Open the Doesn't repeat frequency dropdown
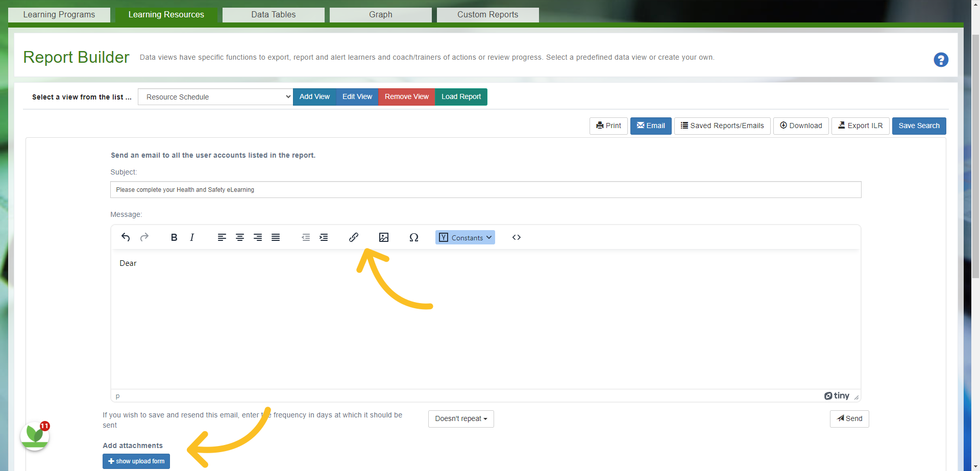Image resolution: width=980 pixels, height=471 pixels. (x=461, y=419)
